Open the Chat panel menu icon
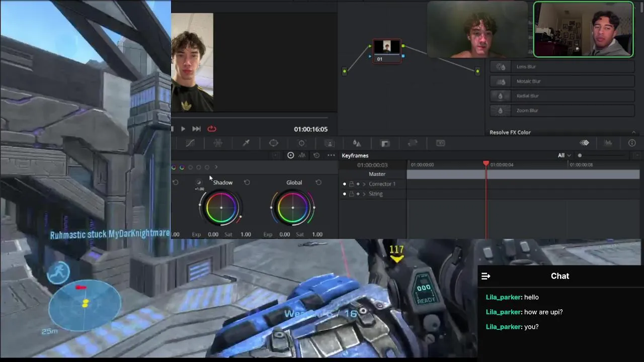644x362 pixels. [x=486, y=276]
